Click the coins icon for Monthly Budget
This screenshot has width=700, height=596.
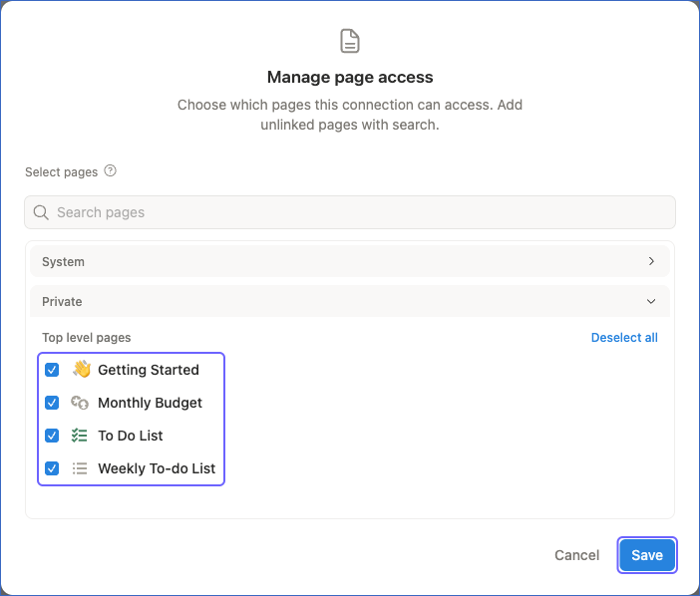coord(80,403)
